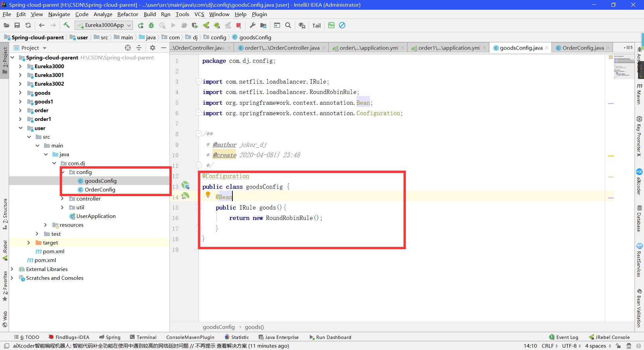Image resolution: width=644 pixels, height=350 pixels.
Task: Open the File menu
Action: click(7, 14)
